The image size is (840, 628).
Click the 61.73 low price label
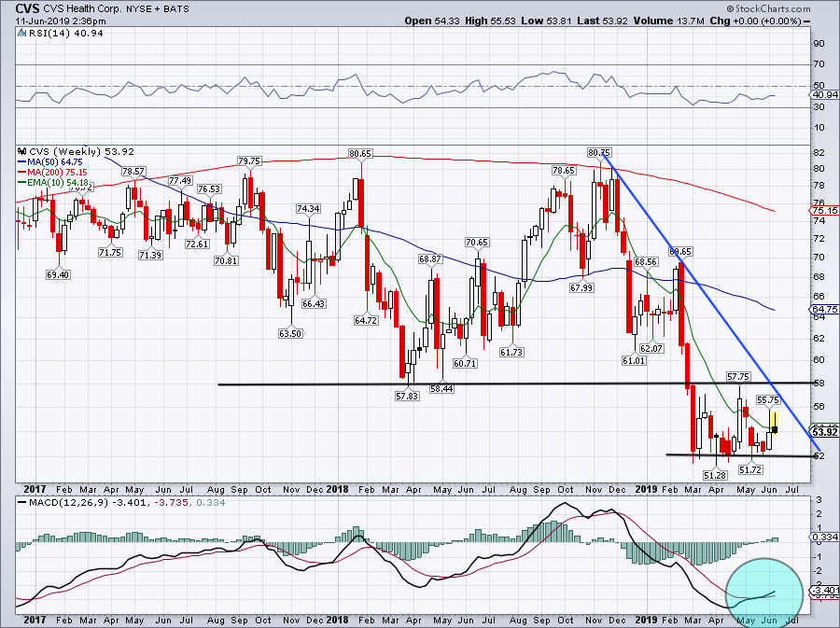coord(511,353)
